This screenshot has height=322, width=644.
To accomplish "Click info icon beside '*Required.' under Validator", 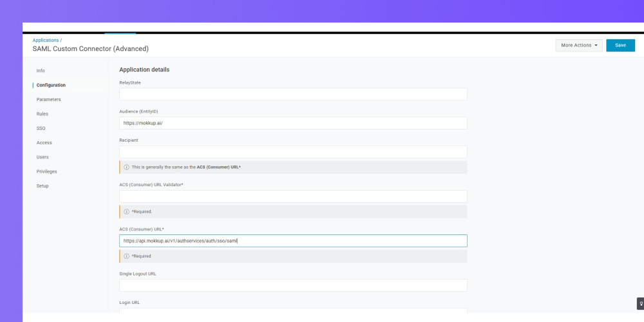I will [x=126, y=211].
